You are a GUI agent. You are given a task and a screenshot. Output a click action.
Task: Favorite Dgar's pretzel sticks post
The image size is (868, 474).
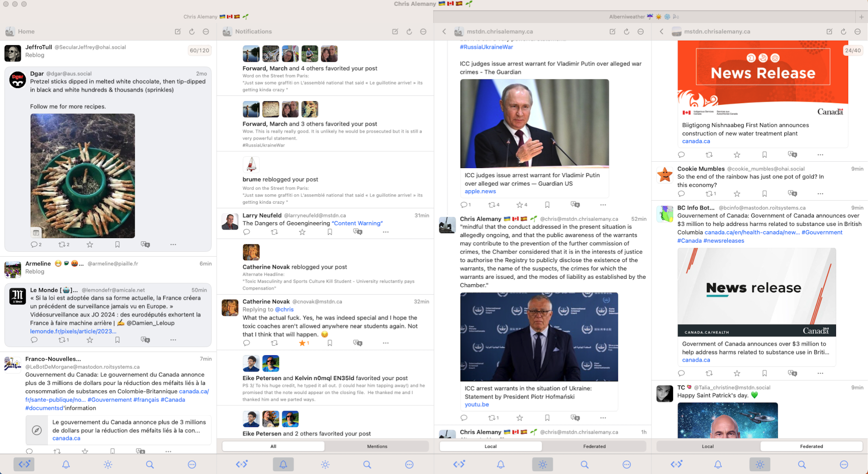[90, 244]
